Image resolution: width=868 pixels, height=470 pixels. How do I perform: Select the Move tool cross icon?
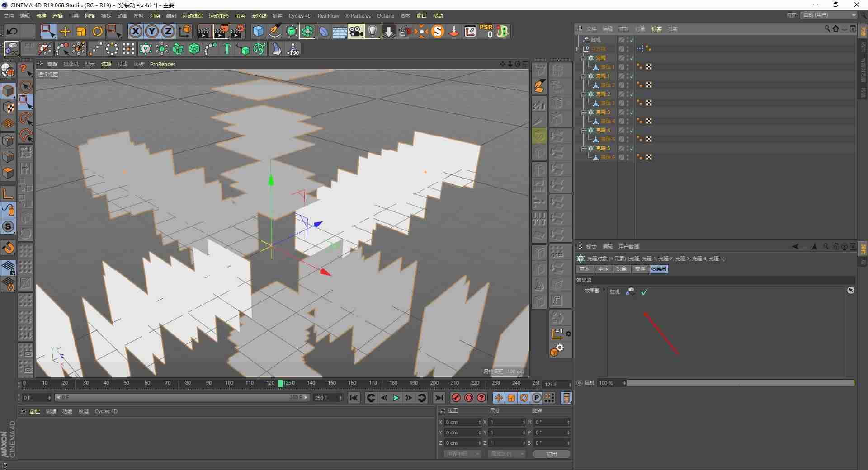[x=65, y=31]
